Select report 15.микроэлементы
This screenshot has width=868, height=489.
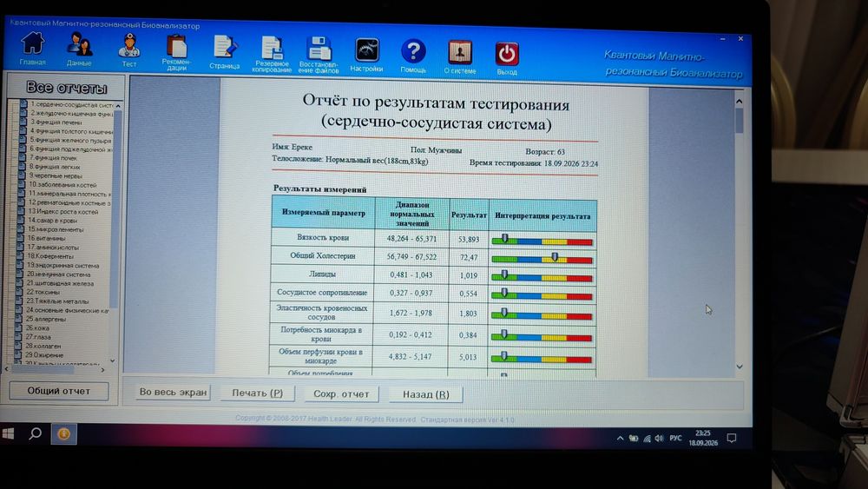[x=56, y=229]
